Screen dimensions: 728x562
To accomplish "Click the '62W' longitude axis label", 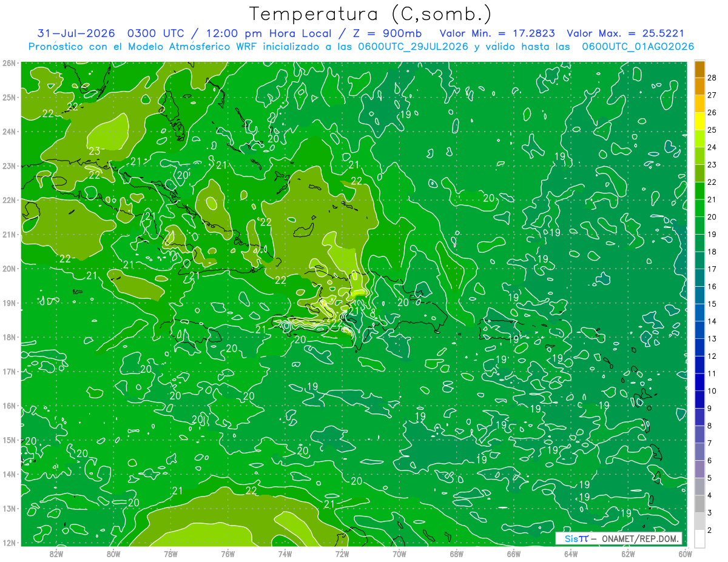I will [628, 553].
